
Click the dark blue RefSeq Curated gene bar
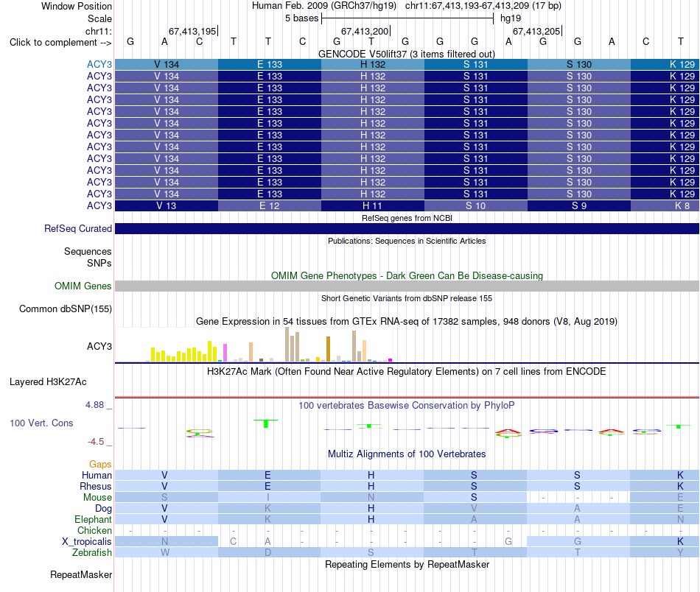coord(407,228)
